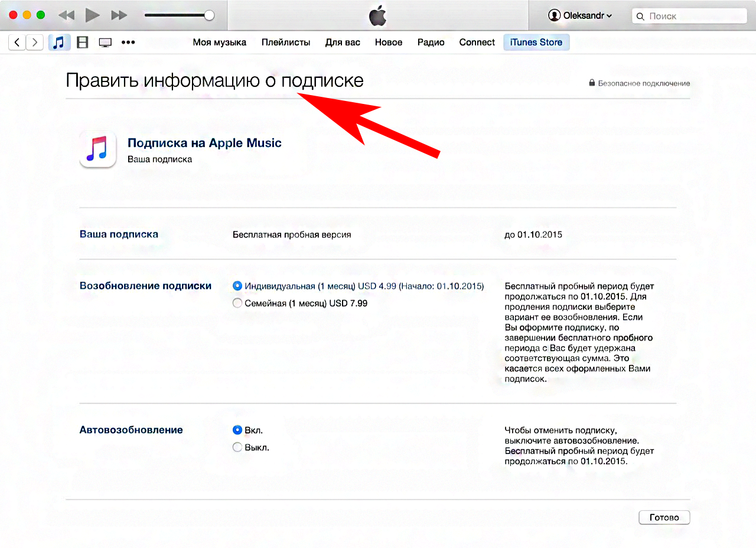Open the Oleksandr account dropdown
The width and height of the screenshot is (756, 548).
pos(579,16)
